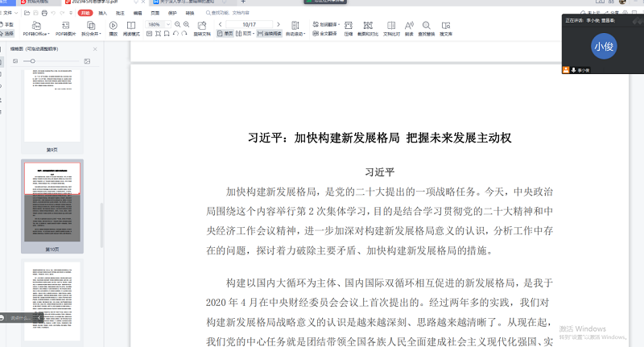This screenshot has width=644, height=347.
Task: Switch to the 插入 ribbon tab
Action: click(102, 14)
